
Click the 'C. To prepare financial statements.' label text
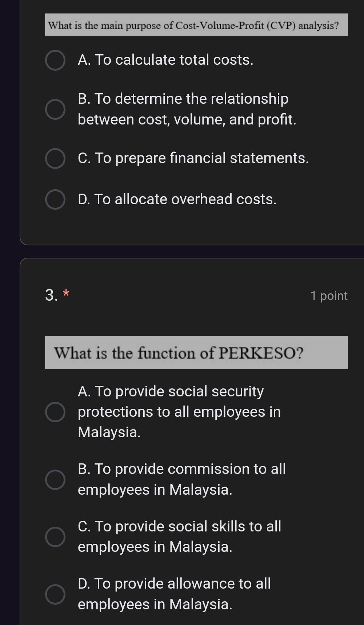coord(193,158)
